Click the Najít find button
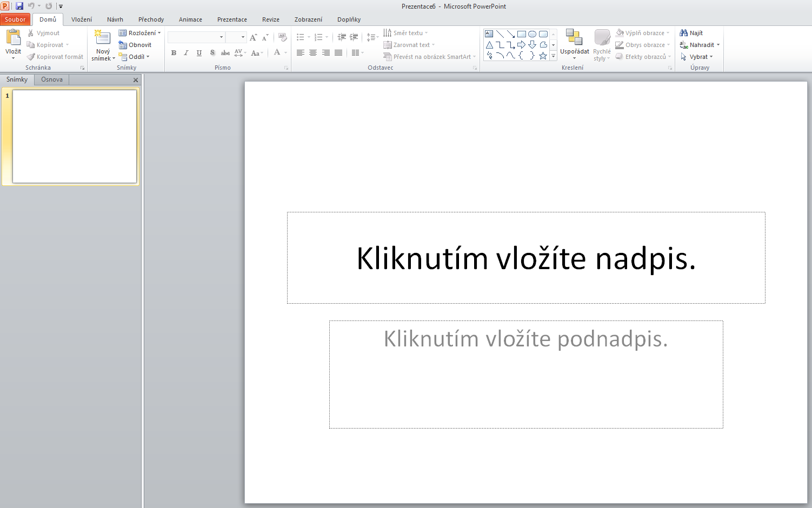812x508 pixels. point(691,33)
